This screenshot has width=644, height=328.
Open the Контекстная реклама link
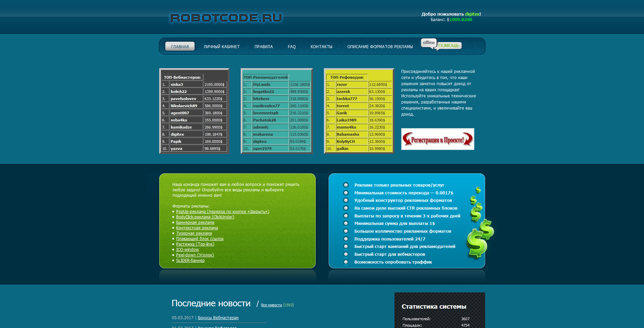197,228
